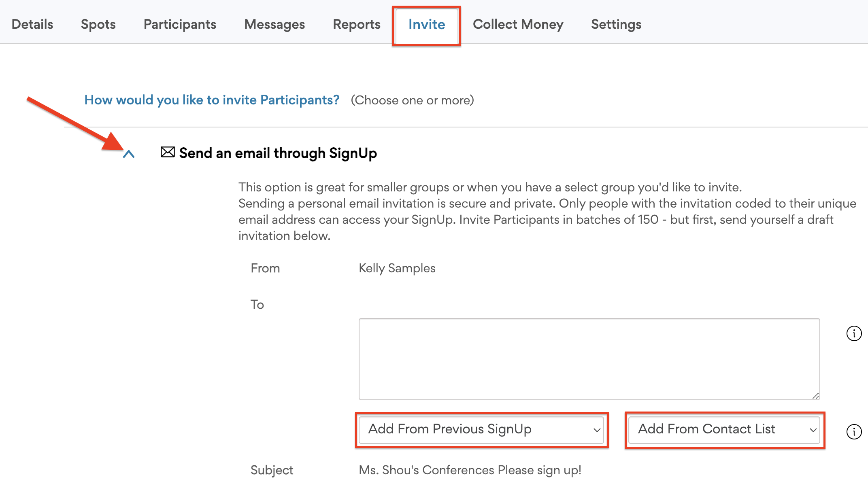This screenshot has height=488, width=868.
Task: Click the Settings tab
Action: [x=616, y=24]
